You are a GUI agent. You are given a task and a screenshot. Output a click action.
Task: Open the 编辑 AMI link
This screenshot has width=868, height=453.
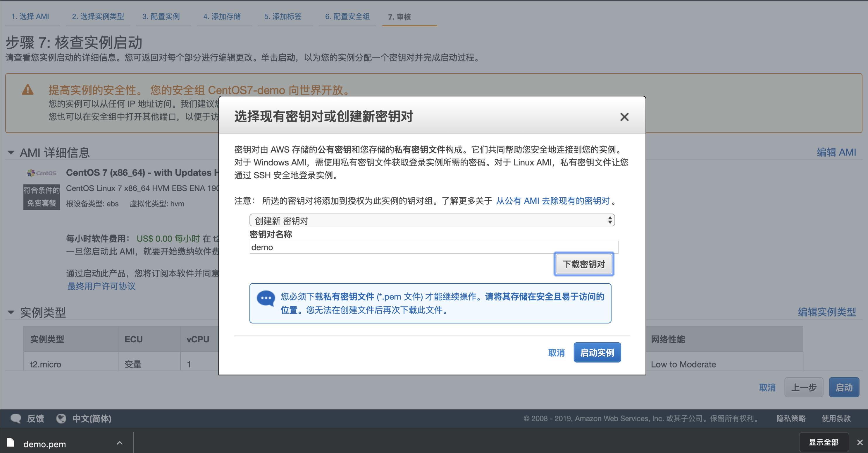pyautogui.click(x=837, y=152)
